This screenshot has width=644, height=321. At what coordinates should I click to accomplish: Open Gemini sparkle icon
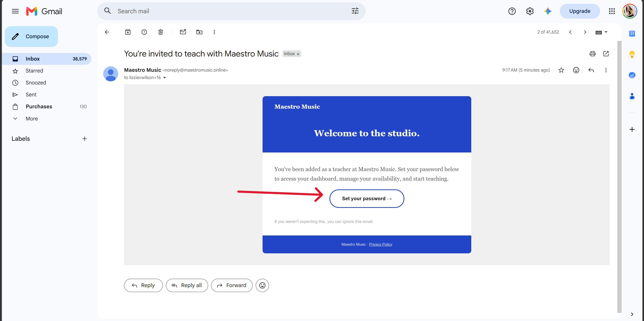click(547, 11)
